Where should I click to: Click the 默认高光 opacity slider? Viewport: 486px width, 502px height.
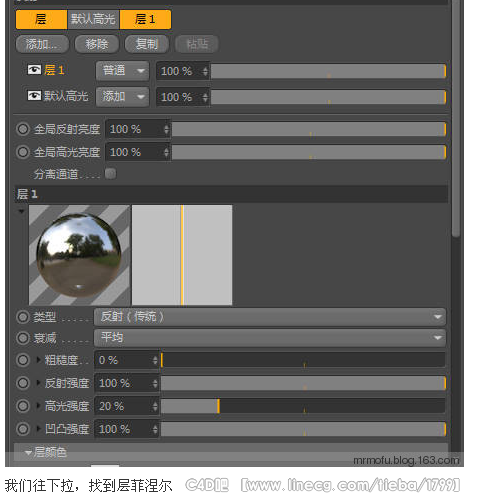[x=328, y=97]
